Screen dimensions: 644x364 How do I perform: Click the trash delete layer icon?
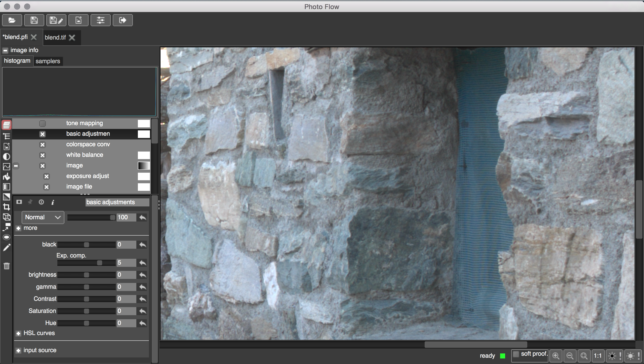(7, 266)
